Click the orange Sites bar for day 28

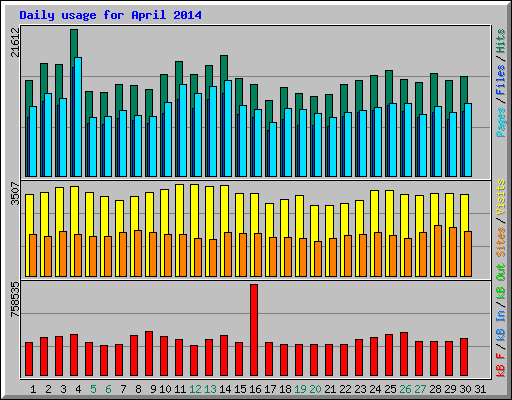click(x=438, y=251)
